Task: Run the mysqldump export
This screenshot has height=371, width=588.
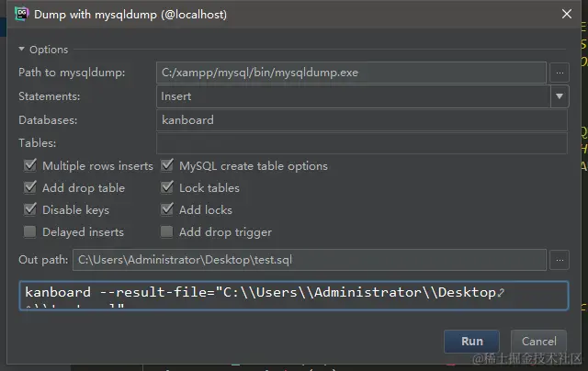Action: click(471, 342)
